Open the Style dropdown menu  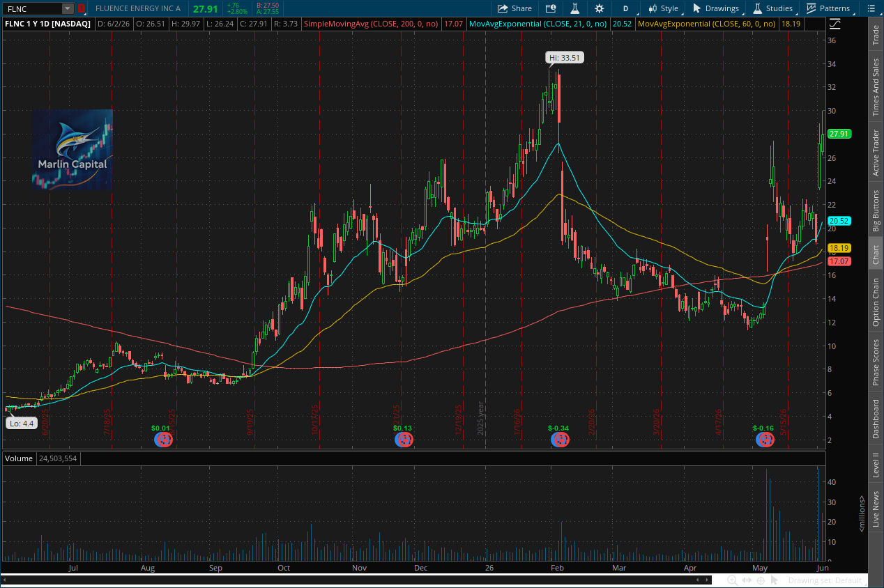pos(663,8)
